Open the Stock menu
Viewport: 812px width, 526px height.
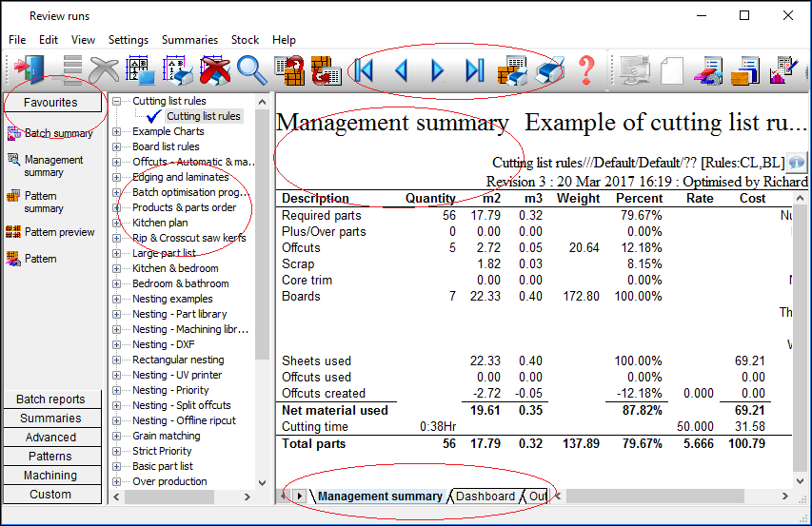point(245,40)
